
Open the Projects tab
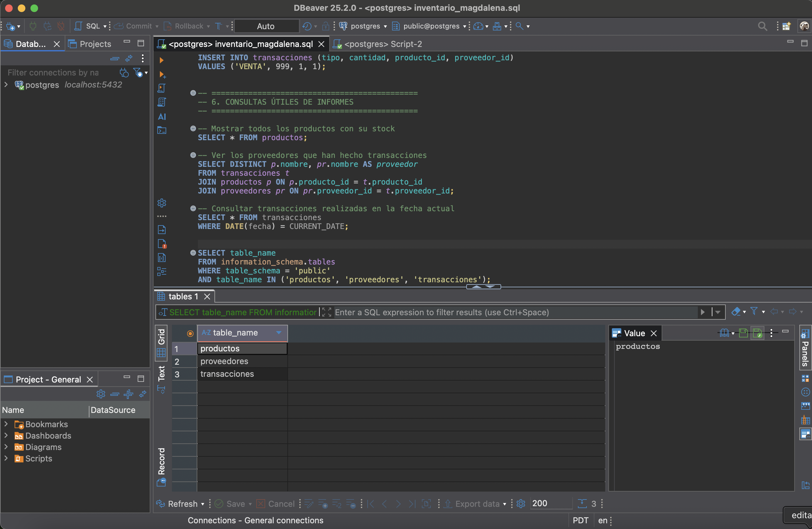90,44
